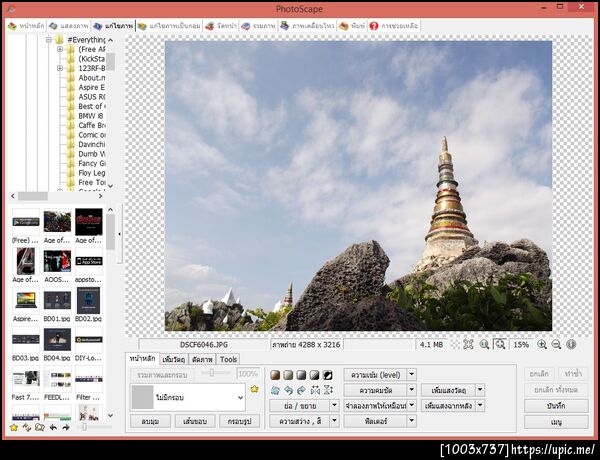Expand the 123RF-B folder node
The image size is (600, 460).
60,68
